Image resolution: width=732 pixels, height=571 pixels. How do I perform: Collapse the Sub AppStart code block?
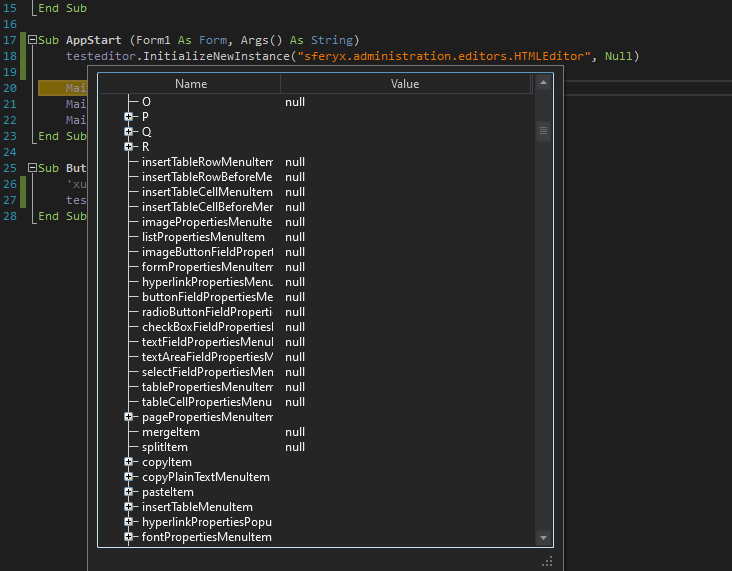point(32,40)
